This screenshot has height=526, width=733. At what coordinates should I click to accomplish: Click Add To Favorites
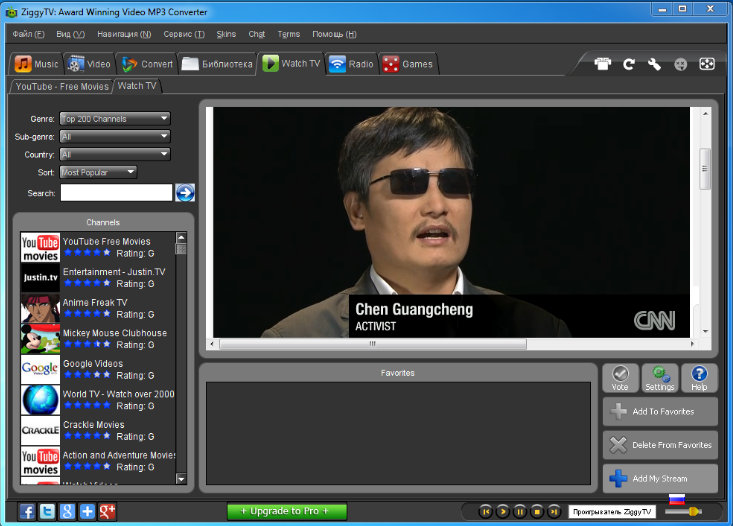660,411
